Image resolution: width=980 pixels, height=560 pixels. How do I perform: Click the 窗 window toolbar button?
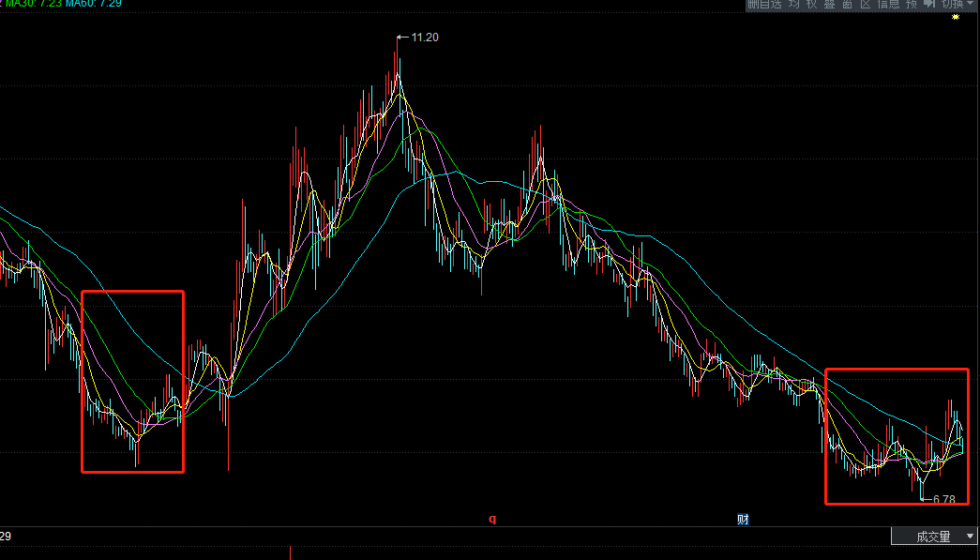point(847,4)
